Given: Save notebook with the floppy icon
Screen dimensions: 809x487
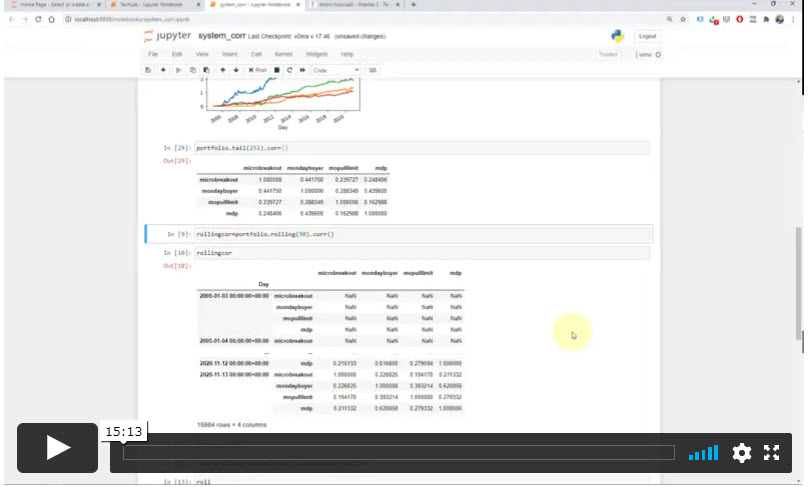Looking at the screenshot, I should click(x=148, y=70).
